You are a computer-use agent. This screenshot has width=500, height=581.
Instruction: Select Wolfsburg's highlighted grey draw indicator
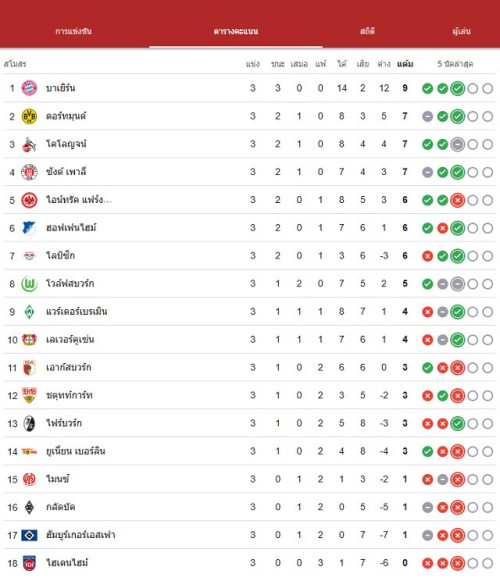click(x=457, y=284)
